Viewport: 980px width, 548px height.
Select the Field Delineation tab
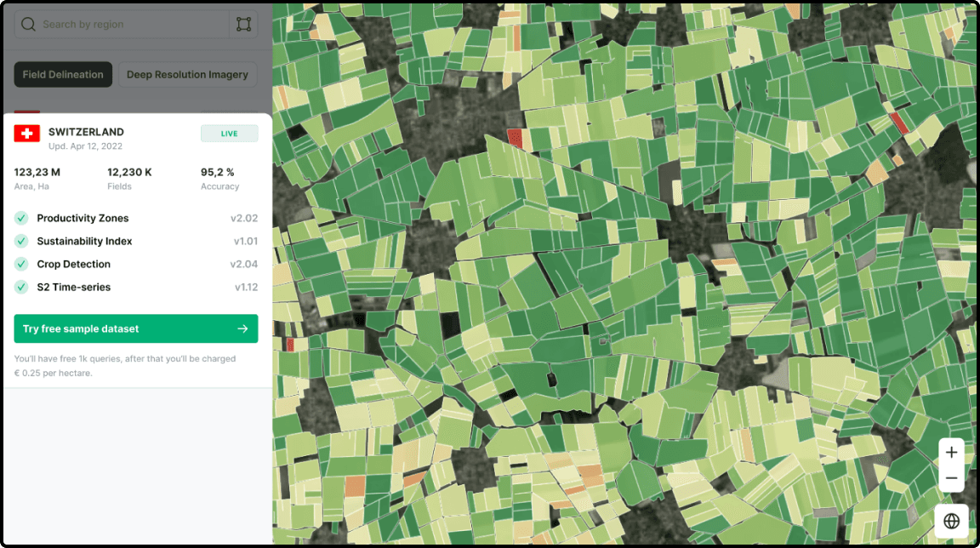63,74
